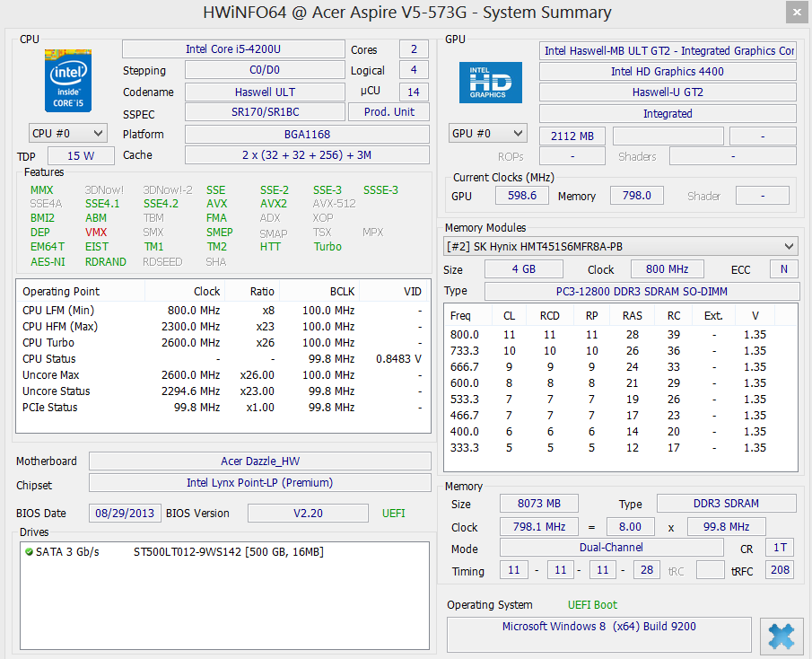This screenshot has width=812, height=659.
Task: Open the CPU #0 selector dropdown
Action: coord(68,133)
